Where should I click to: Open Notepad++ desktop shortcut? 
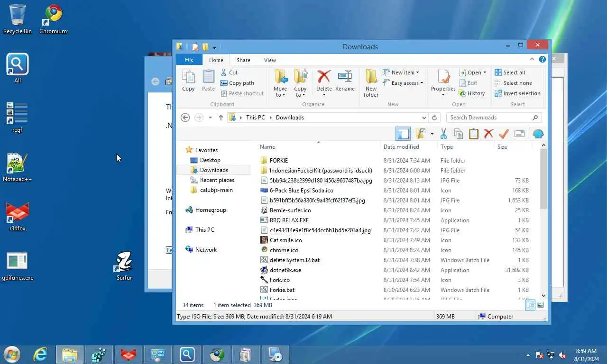[17, 167]
